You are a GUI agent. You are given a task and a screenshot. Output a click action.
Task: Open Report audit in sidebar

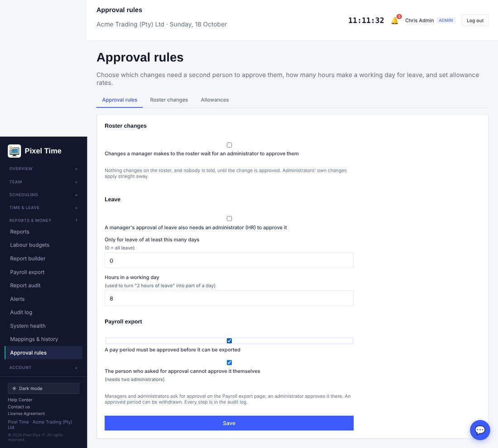(x=43, y=285)
